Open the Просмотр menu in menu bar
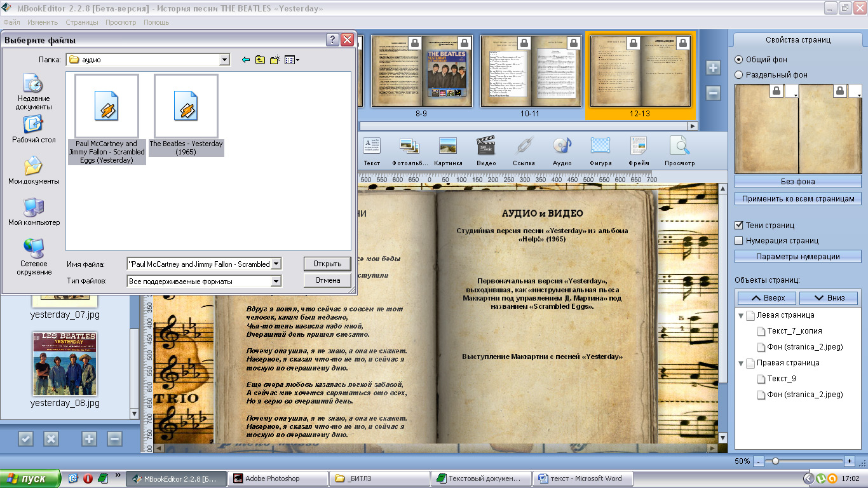Viewport: 868px width, 488px height. point(121,22)
